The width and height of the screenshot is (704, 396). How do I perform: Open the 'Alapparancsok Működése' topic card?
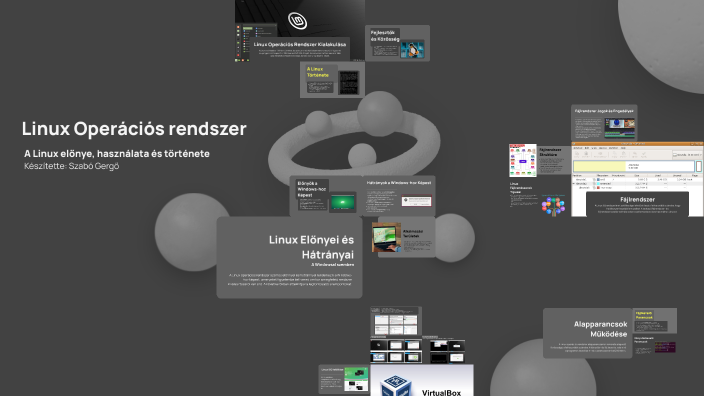(x=587, y=333)
